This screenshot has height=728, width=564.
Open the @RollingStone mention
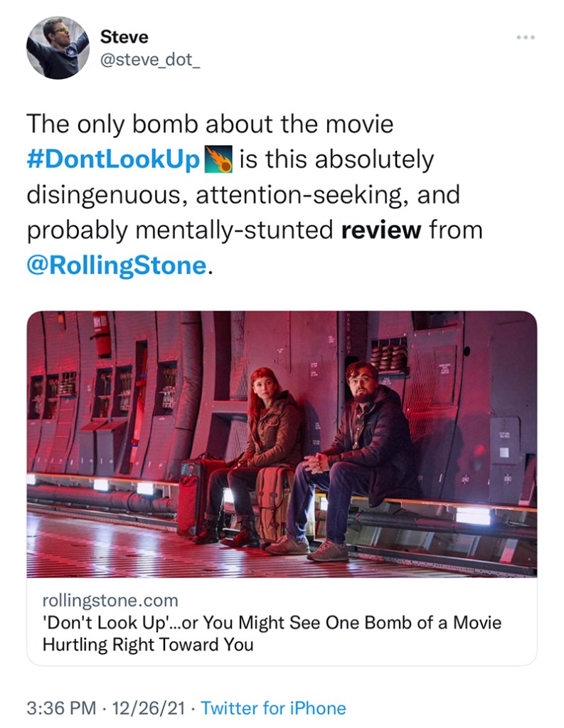point(117,265)
